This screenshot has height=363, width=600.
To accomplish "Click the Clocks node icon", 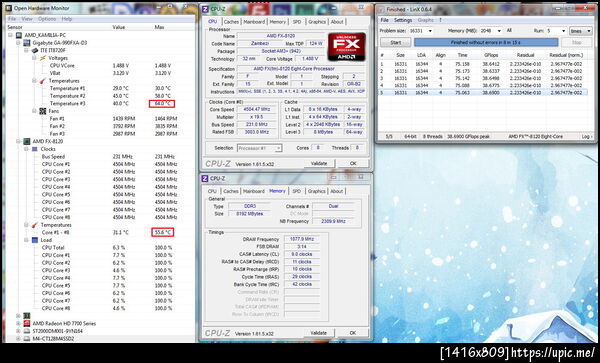I will pos(35,149).
